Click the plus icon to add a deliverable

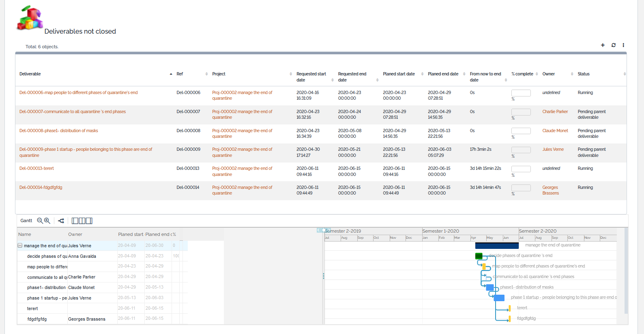point(603,45)
